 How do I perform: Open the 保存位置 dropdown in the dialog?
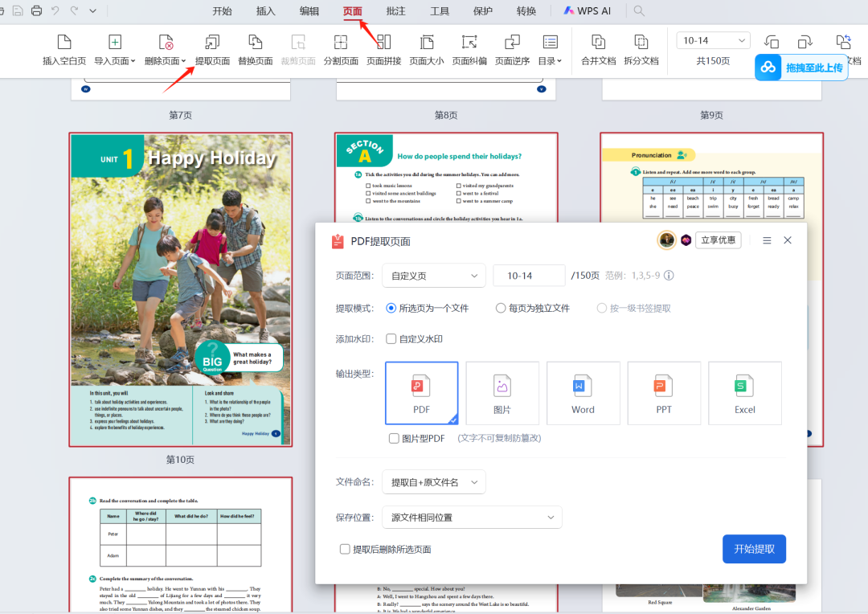[x=471, y=517]
